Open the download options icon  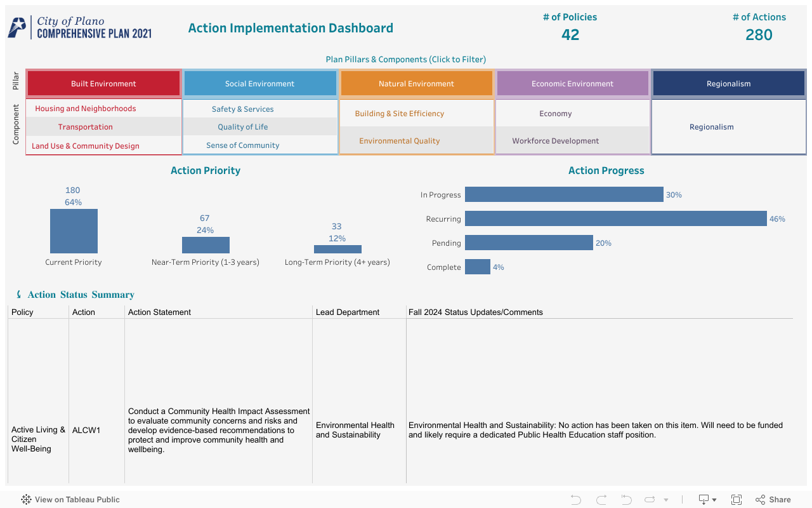tap(704, 500)
